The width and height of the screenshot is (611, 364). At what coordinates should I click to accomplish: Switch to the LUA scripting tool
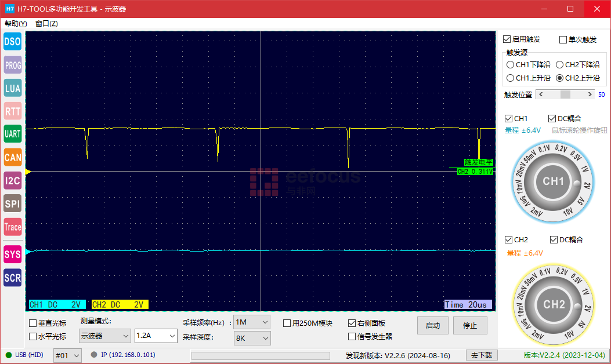click(x=12, y=88)
